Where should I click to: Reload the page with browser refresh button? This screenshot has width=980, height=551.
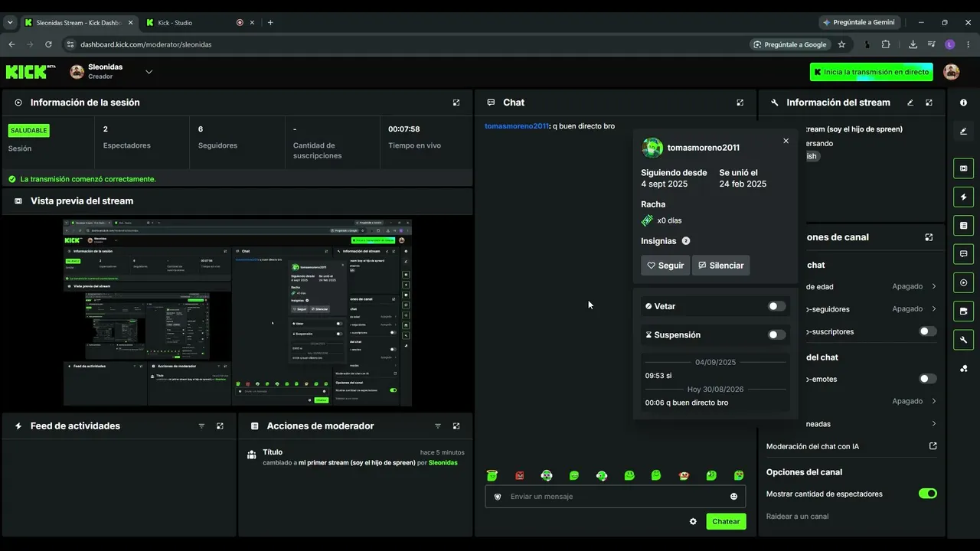(48, 44)
